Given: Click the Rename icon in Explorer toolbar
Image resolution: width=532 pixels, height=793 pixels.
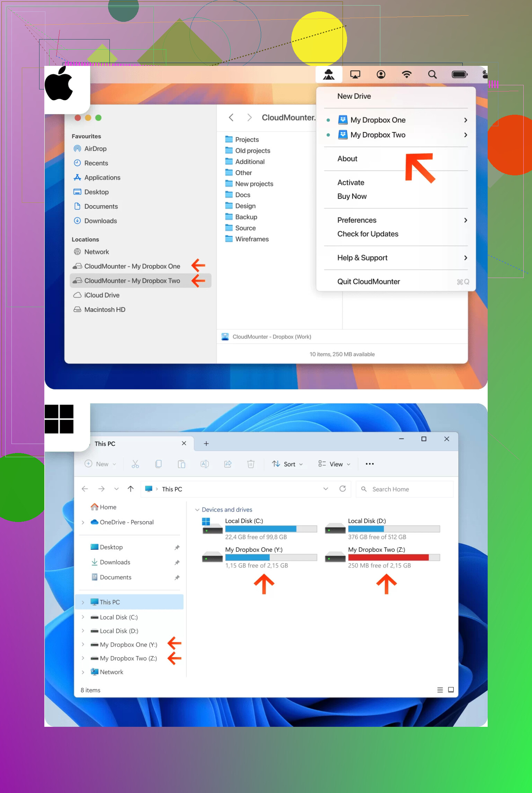Looking at the screenshot, I should (205, 464).
